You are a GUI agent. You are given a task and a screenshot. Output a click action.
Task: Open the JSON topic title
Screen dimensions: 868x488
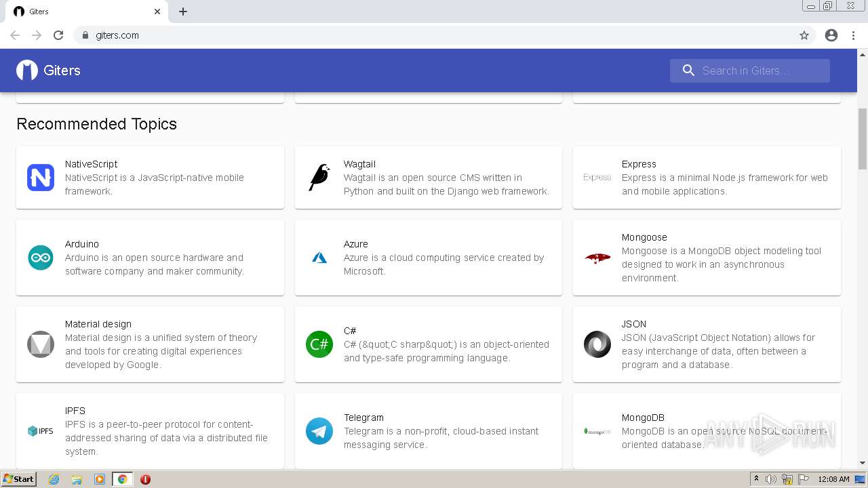tap(634, 324)
